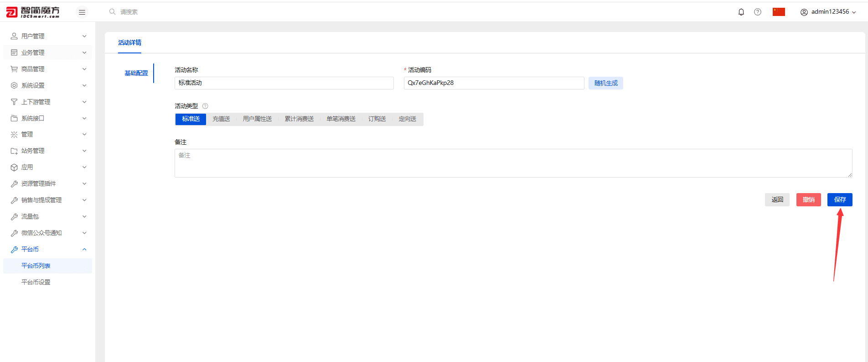Click 随机生成 button

point(606,83)
